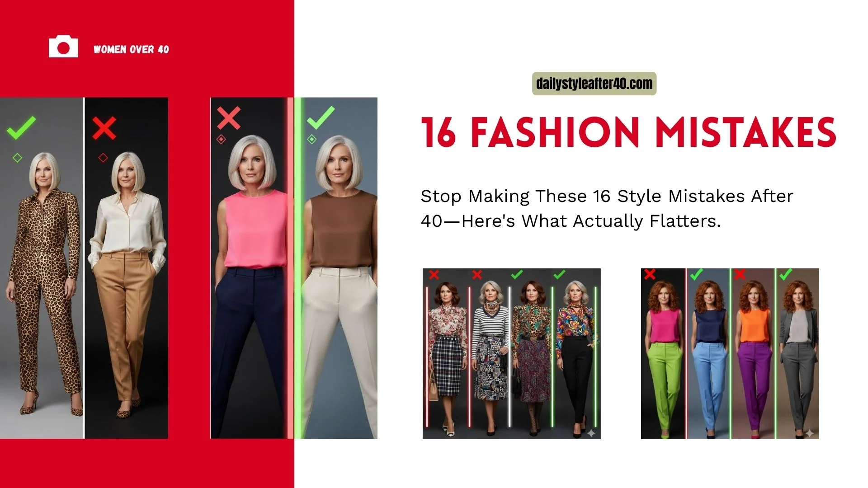Screen dimensions: 868x488
Task: Click the red X above cream blouse outfit
Action: (104, 128)
